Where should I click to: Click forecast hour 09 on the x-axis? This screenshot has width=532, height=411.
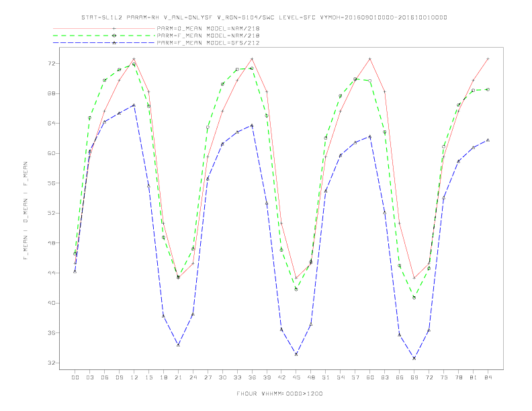tap(120, 377)
